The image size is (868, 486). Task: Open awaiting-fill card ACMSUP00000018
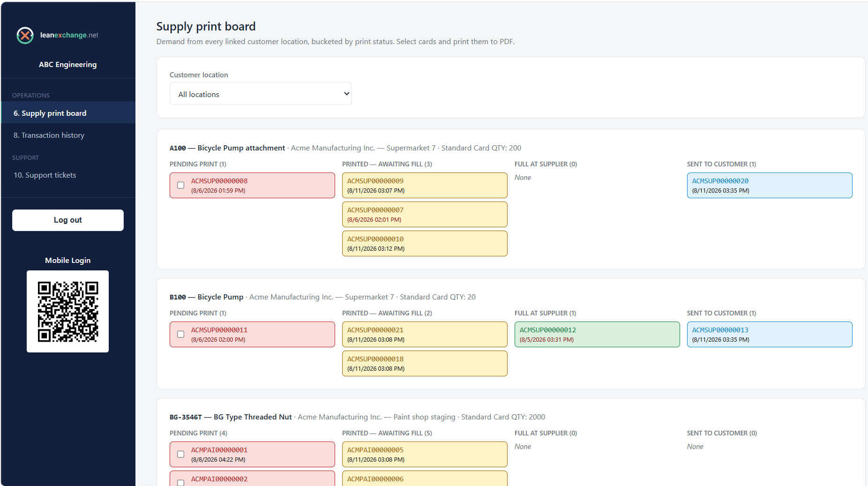425,364
